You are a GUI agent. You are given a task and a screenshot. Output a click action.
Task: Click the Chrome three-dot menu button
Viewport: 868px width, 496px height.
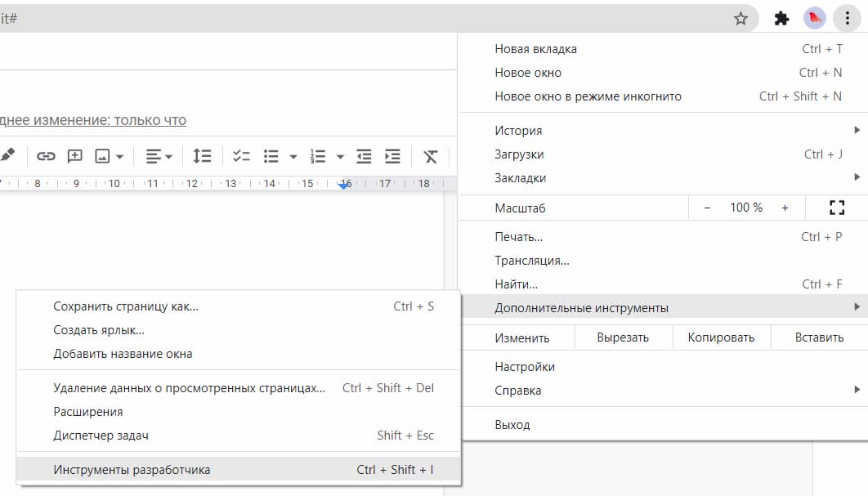coord(847,18)
